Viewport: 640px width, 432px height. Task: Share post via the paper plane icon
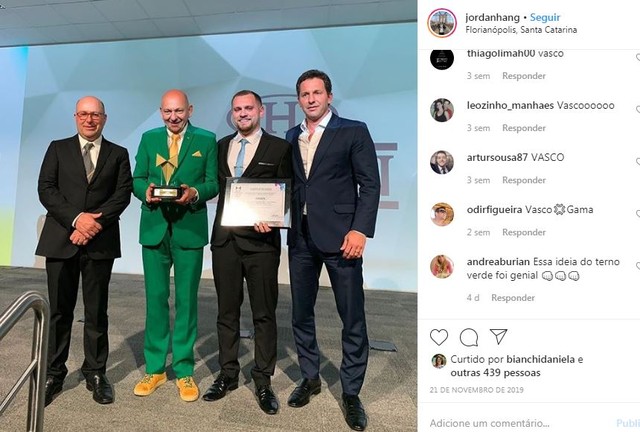[x=498, y=336]
